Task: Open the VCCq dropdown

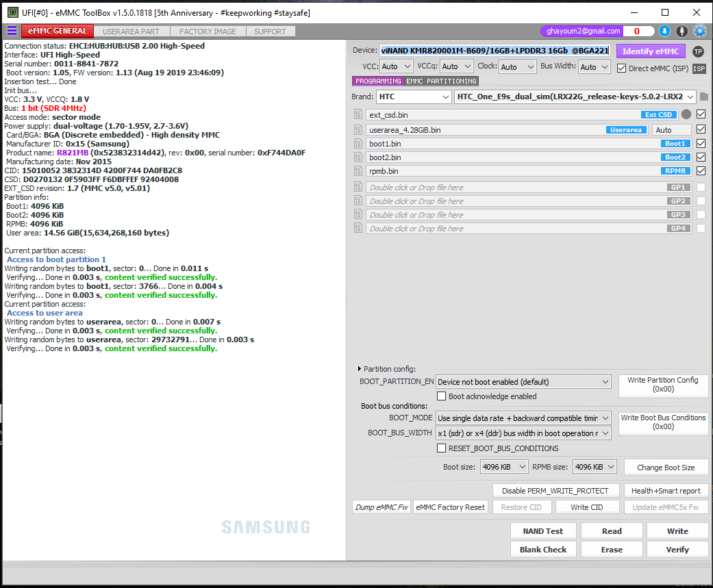Action: (457, 67)
